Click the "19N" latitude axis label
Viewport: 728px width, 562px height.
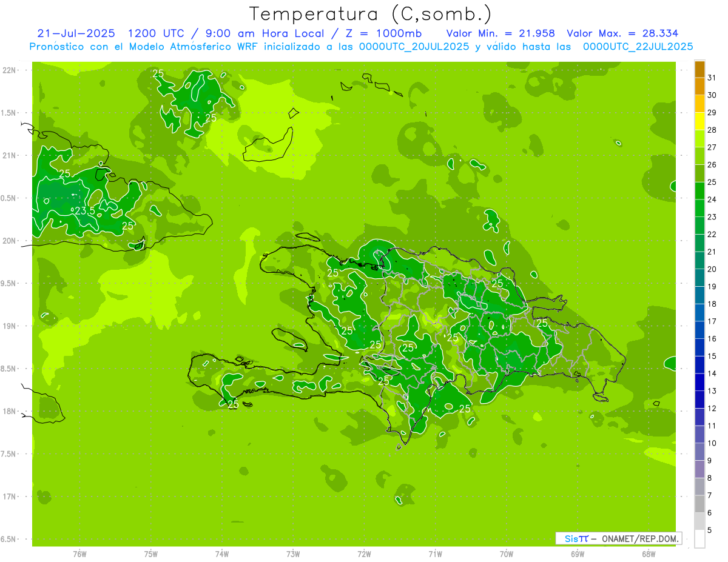click(10, 326)
